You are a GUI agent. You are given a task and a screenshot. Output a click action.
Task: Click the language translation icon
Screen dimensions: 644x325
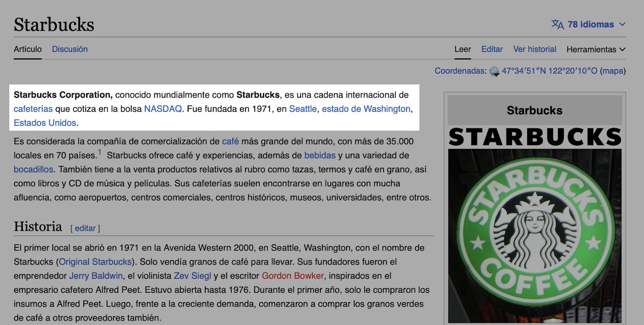pyautogui.click(x=557, y=25)
